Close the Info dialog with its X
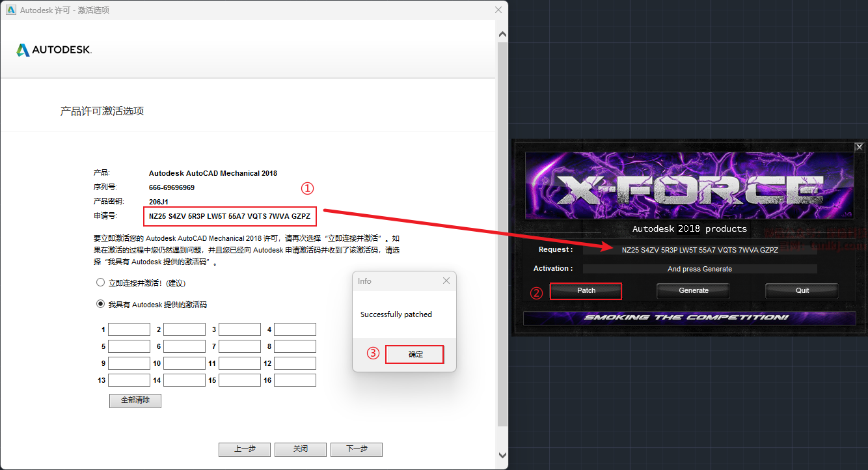 [446, 281]
